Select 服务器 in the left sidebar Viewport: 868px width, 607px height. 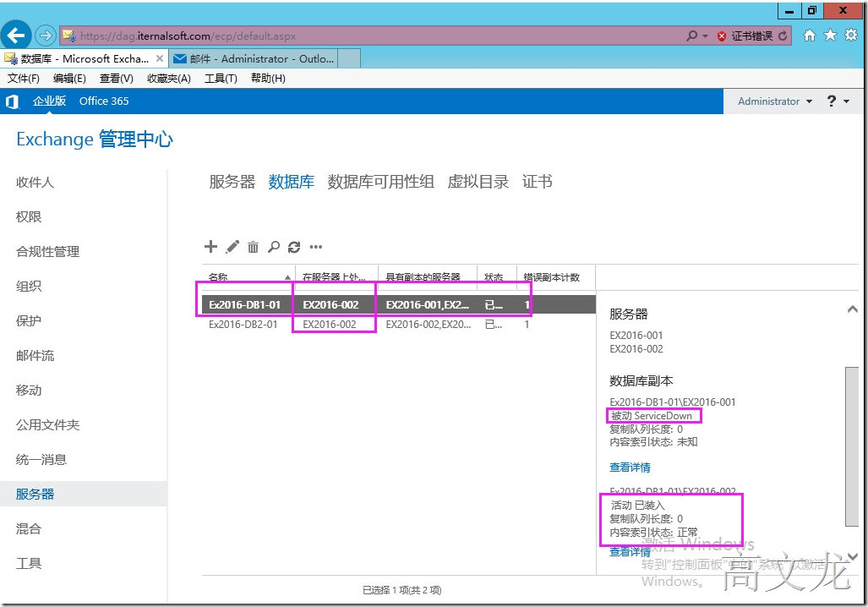35,494
